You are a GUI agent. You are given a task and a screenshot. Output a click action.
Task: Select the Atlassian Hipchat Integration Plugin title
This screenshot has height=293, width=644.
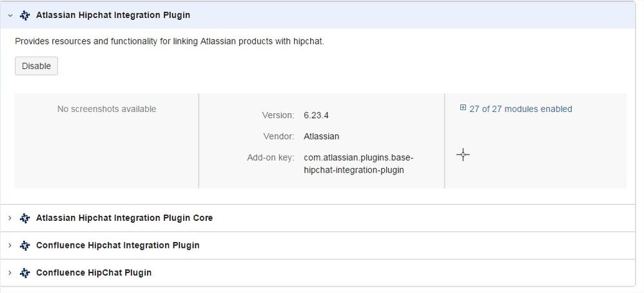click(x=113, y=15)
